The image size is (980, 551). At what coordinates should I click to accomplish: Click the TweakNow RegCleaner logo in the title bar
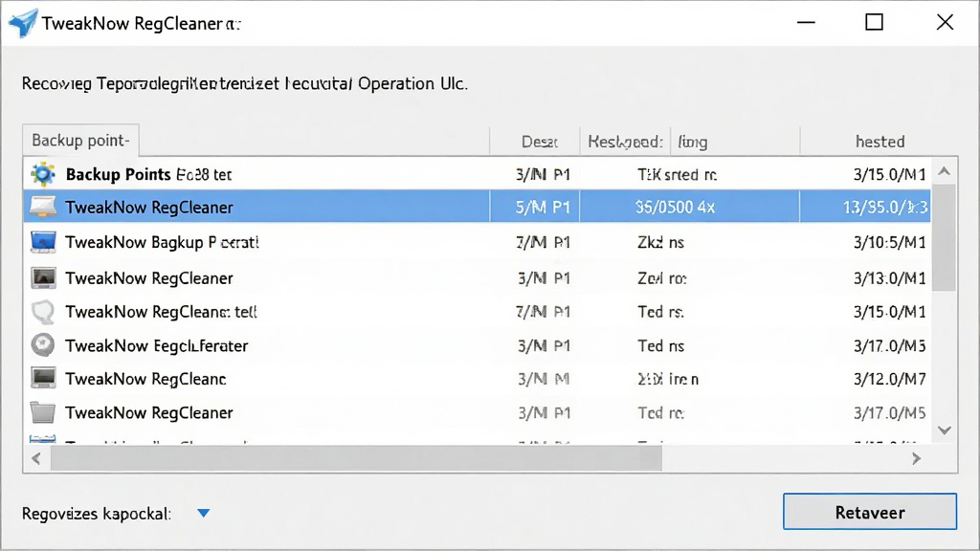pos(23,23)
